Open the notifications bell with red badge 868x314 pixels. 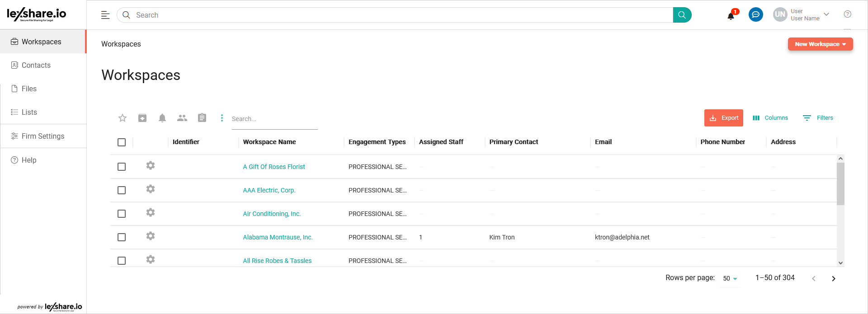pyautogui.click(x=731, y=16)
